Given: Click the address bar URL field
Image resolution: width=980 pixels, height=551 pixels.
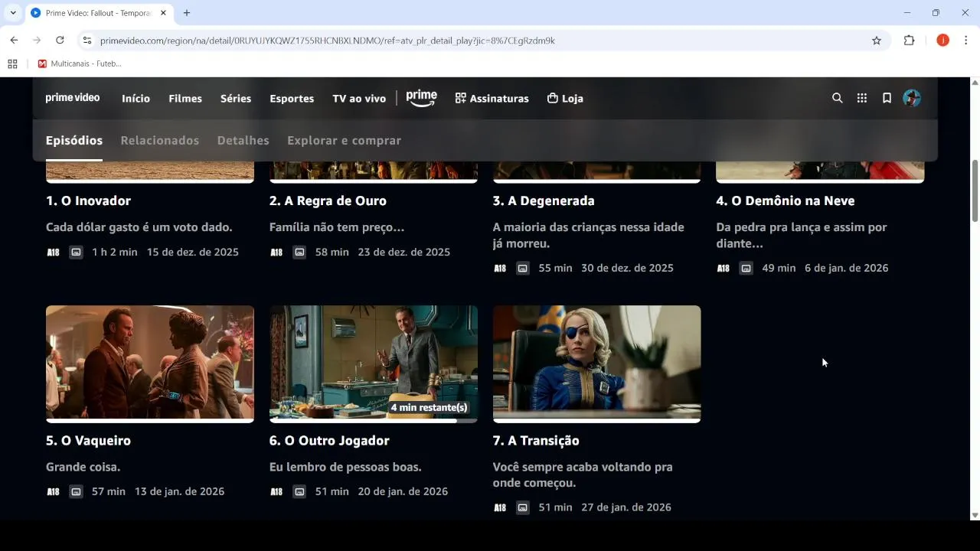Looking at the screenshot, I should [x=482, y=41].
